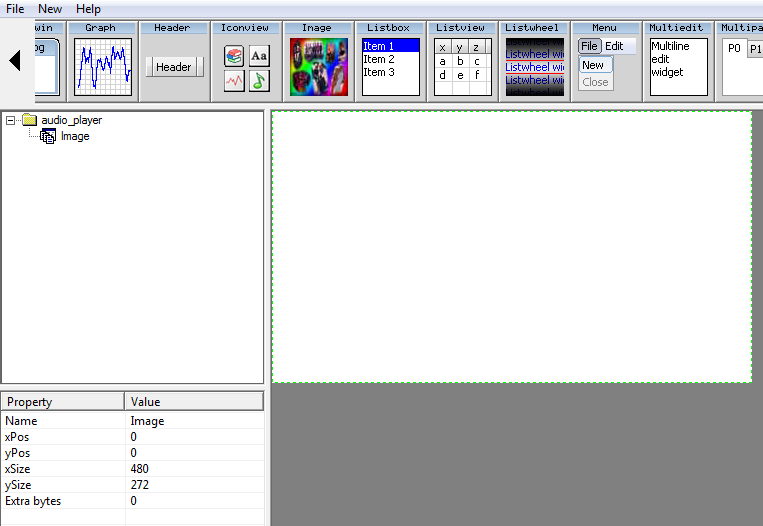Click the yPos property label
The width and height of the screenshot is (763, 526).
18,453
